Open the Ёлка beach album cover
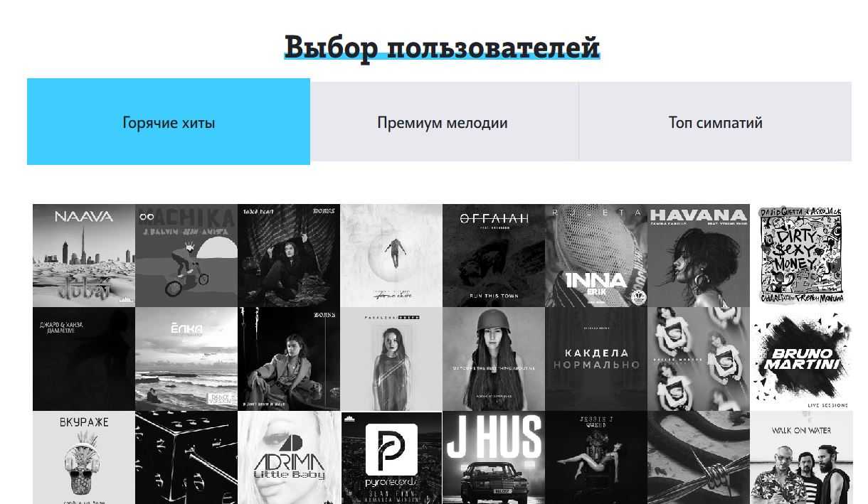868x504 pixels. pos(186,359)
